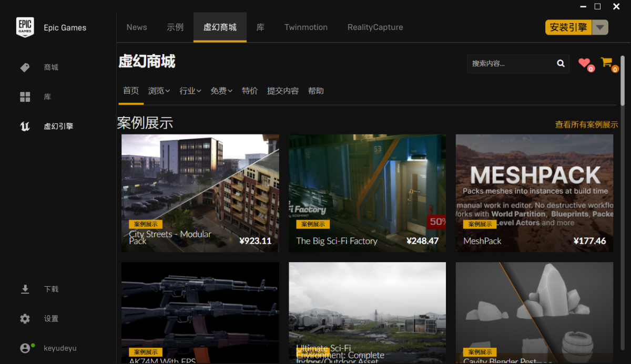Viewport: 631px width, 364px height.
Task: Open the MeshPack product thumbnail
Action: (x=534, y=193)
